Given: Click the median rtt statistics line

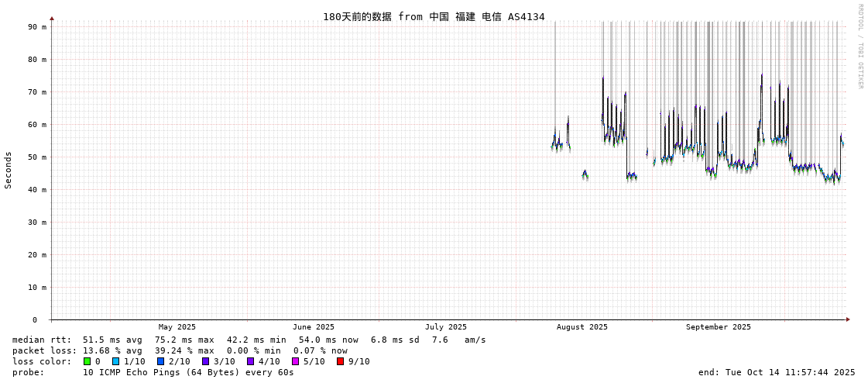Looking at the screenshot, I should [249, 340].
